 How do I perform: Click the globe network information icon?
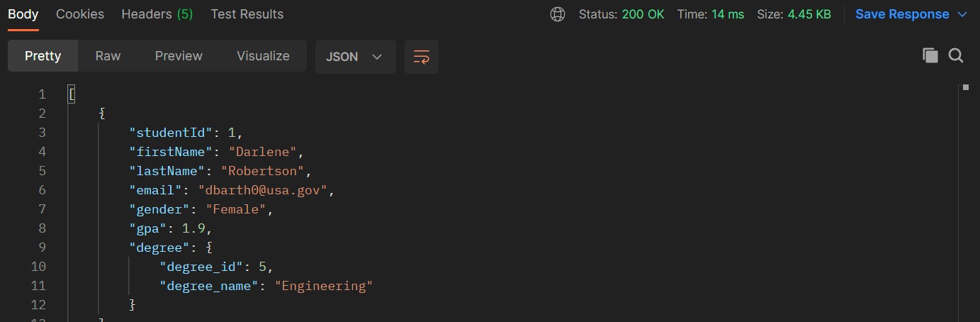(x=558, y=14)
